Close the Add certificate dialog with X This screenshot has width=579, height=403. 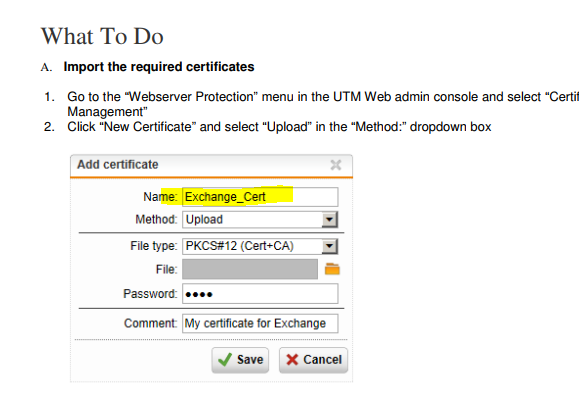336,165
